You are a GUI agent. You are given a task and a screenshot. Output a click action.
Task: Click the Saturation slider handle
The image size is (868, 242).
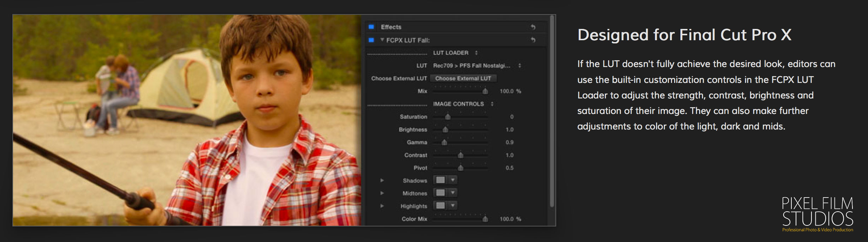pos(448,117)
